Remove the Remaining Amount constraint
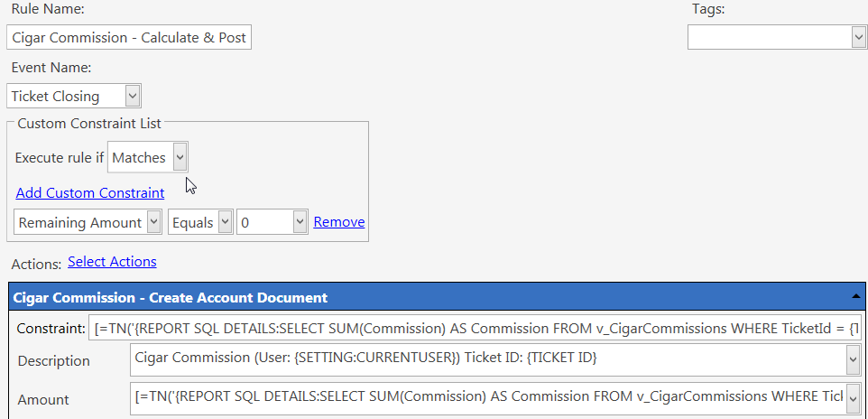 339,222
